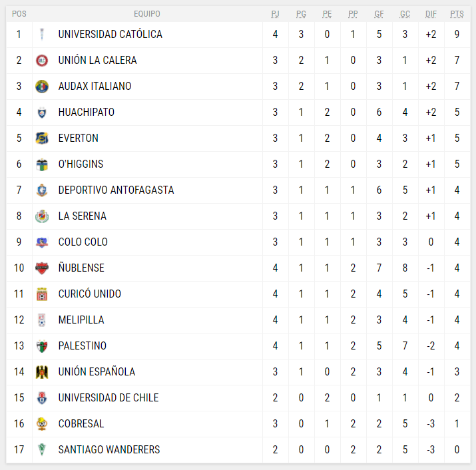The image size is (476, 470).
Task: Click the Universidad Católica team crest
Action: coord(42,35)
